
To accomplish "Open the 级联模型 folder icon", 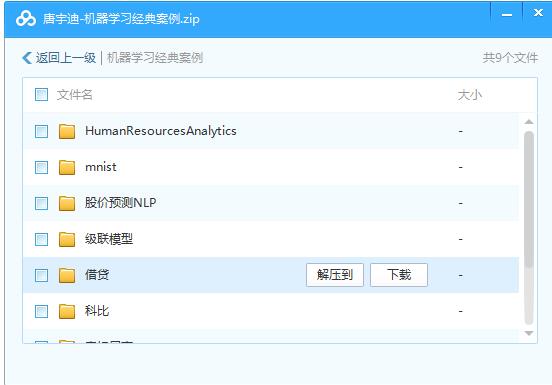I will pos(67,239).
